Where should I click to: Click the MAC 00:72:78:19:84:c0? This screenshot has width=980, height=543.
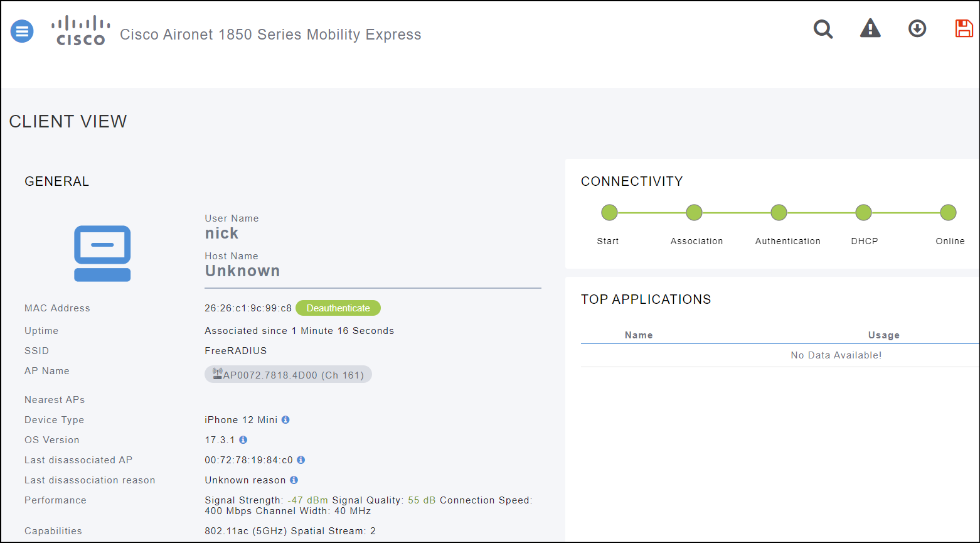248,460
